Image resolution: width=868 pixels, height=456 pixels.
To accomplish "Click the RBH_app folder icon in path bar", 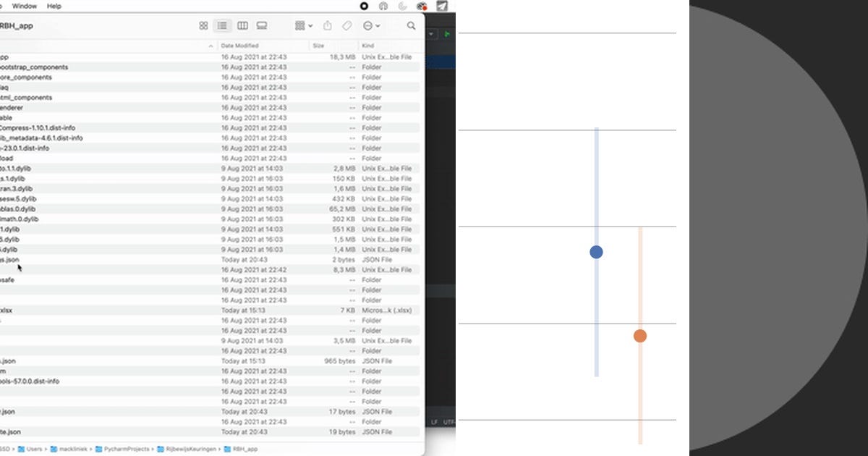I will pos(226,449).
